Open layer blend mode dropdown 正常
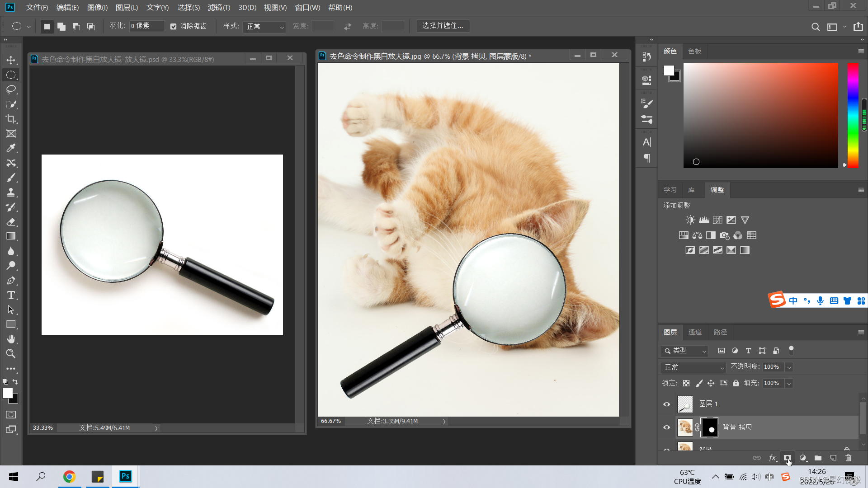The width and height of the screenshot is (868, 488). pos(693,367)
